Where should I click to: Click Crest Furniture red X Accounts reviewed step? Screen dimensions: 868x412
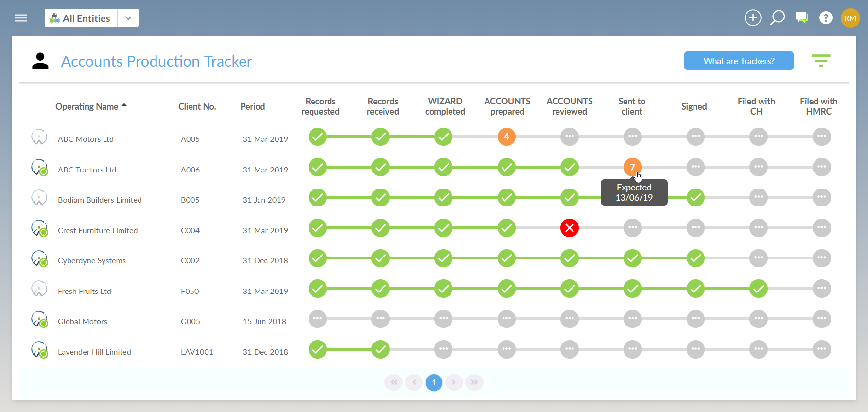pos(570,228)
